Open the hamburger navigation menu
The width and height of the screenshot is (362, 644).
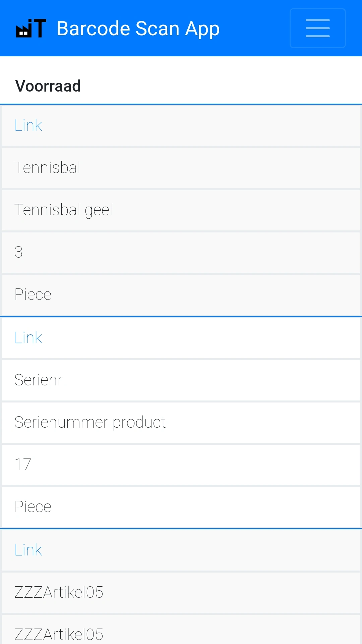(x=317, y=28)
